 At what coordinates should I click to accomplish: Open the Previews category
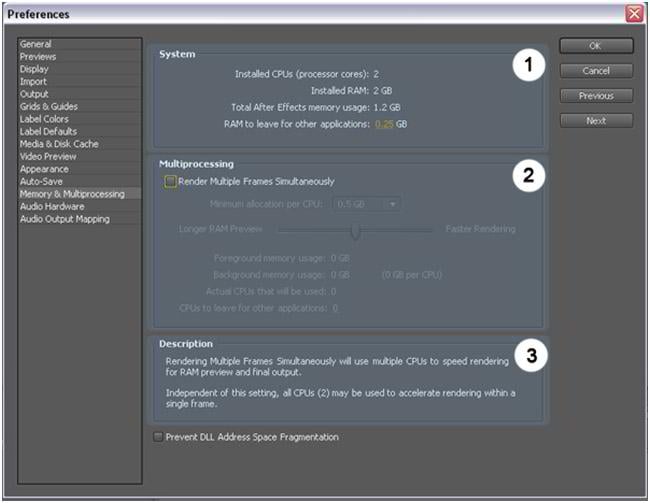(38, 57)
